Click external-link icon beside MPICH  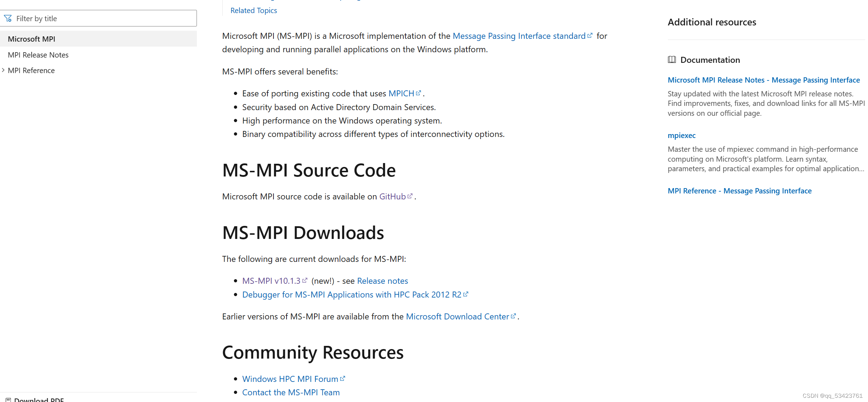click(418, 93)
